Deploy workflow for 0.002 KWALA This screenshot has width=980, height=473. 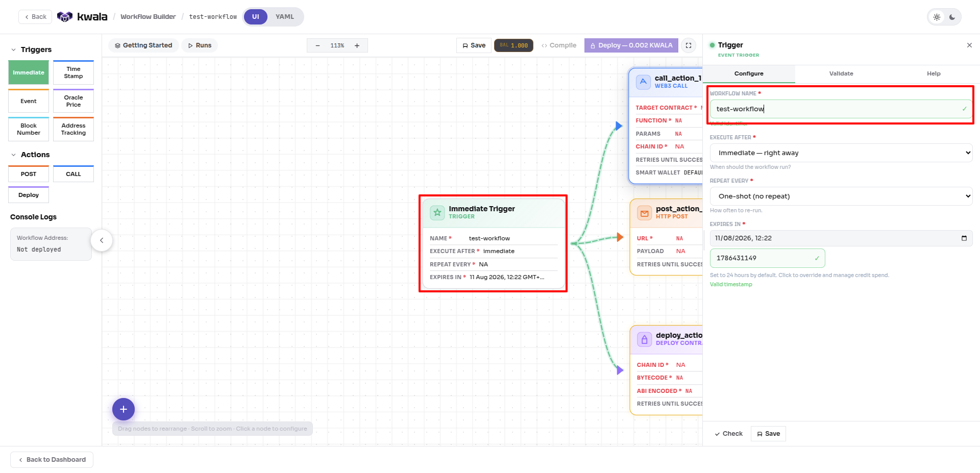(631, 45)
